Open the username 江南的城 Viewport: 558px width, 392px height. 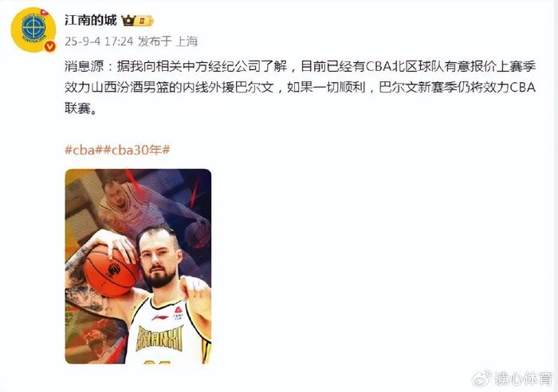click(x=91, y=20)
